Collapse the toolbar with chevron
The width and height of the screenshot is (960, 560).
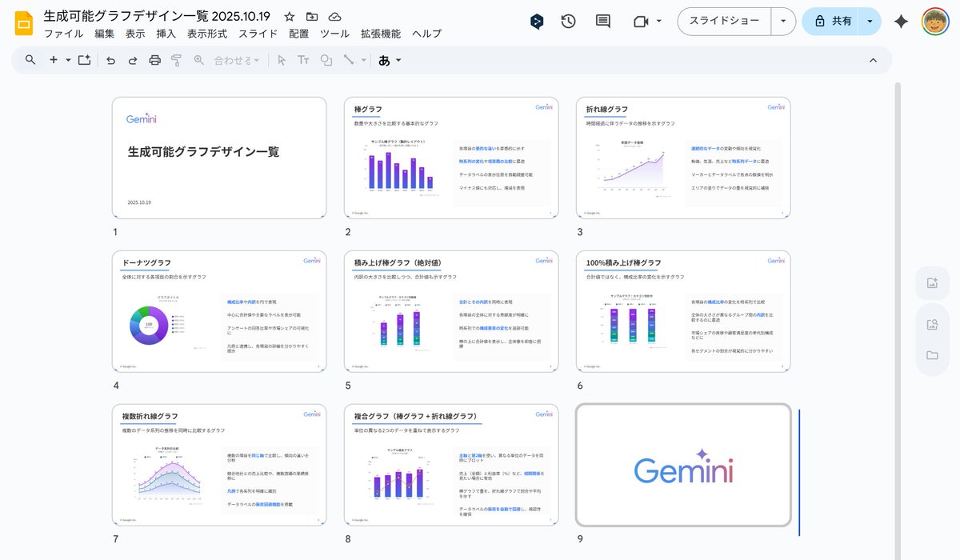coord(873,60)
